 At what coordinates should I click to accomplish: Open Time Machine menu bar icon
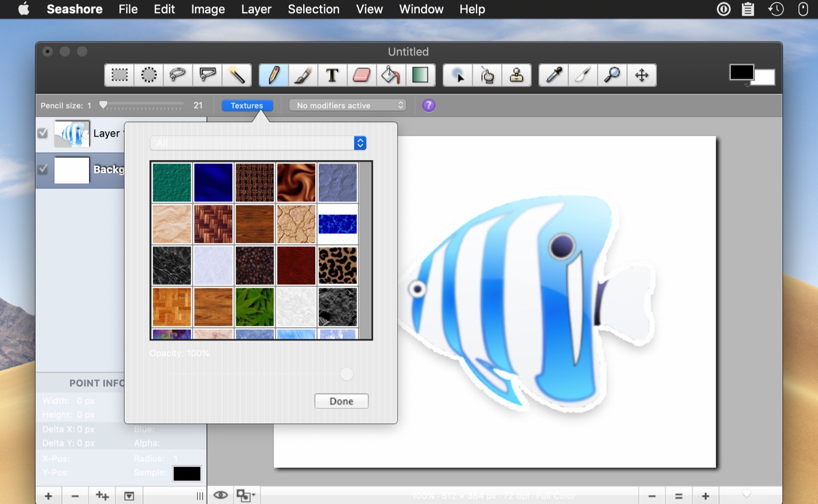[x=776, y=9]
